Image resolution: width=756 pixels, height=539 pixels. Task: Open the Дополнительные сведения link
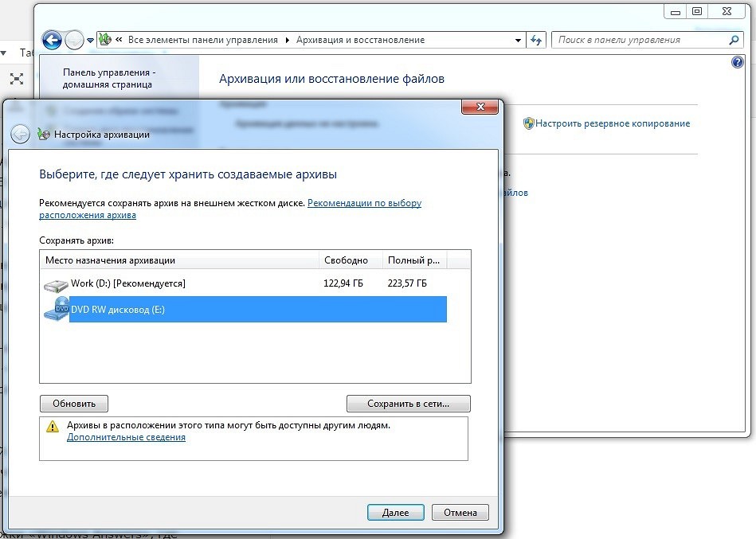[x=126, y=437]
